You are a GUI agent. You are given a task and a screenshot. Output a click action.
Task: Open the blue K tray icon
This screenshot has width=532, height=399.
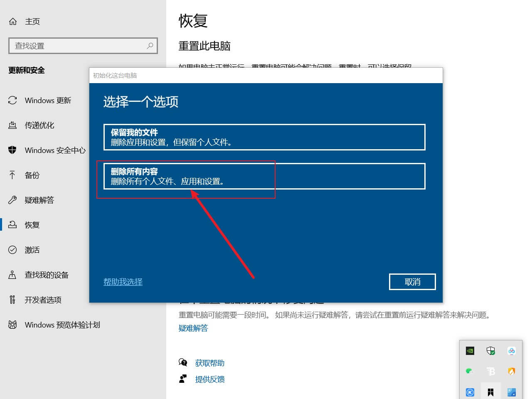[470, 392]
